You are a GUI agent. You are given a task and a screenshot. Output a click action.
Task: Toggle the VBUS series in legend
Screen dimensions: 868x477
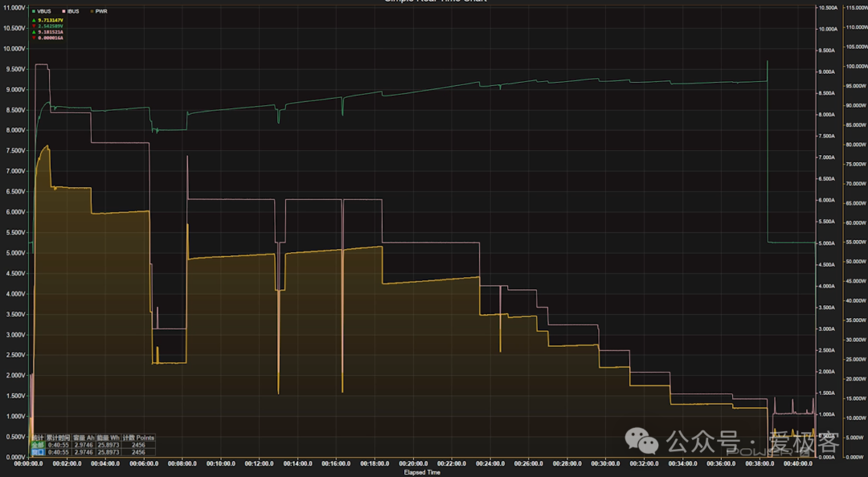42,11
